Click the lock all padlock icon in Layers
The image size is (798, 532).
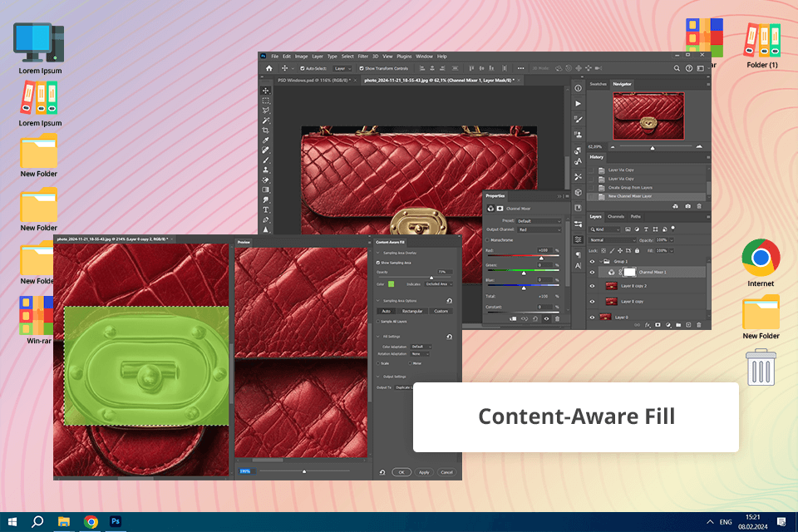[637, 250]
